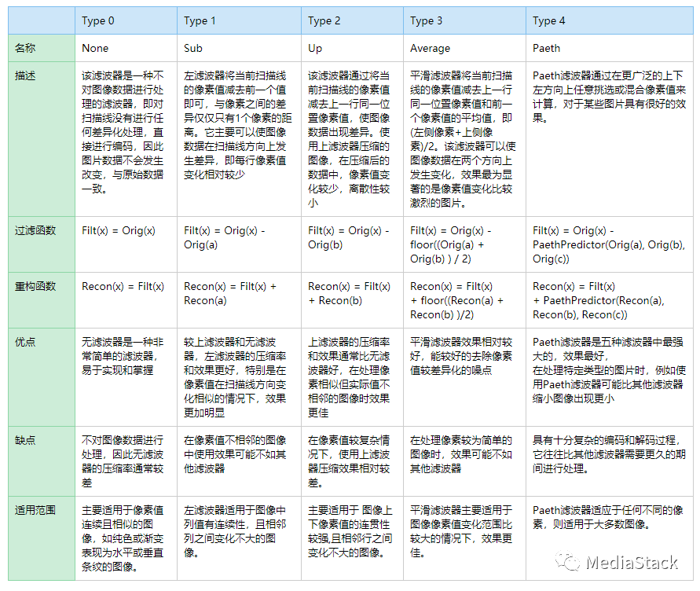Click the Type 2 column header

(324, 20)
